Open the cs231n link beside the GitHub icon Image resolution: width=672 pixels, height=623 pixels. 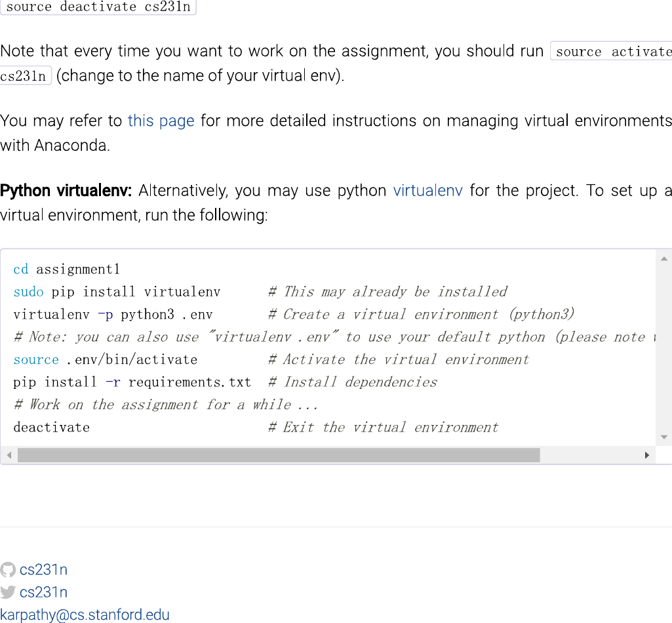(43, 570)
